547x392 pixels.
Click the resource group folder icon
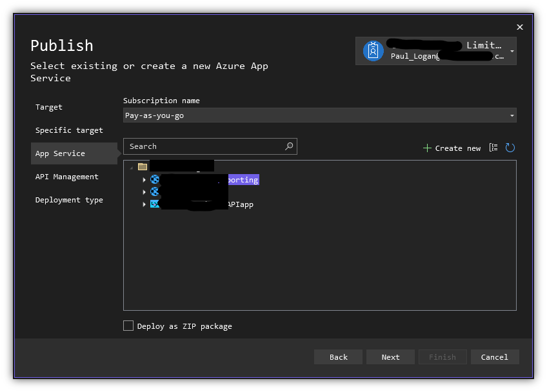click(143, 167)
